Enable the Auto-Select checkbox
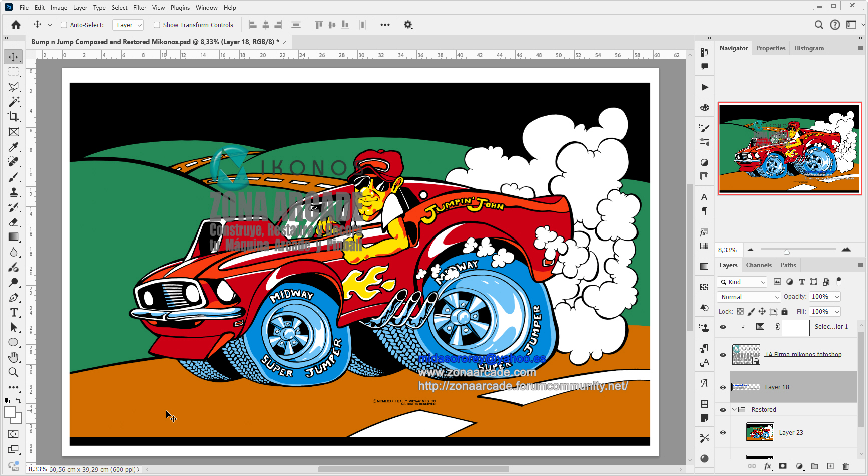The width and height of the screenshot is (868, 476). 64,25
